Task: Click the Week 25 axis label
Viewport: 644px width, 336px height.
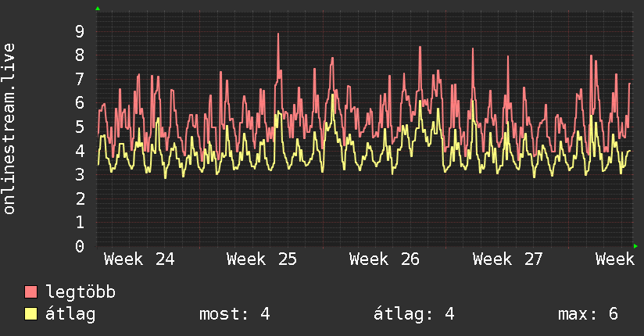Action: [262, 259]
